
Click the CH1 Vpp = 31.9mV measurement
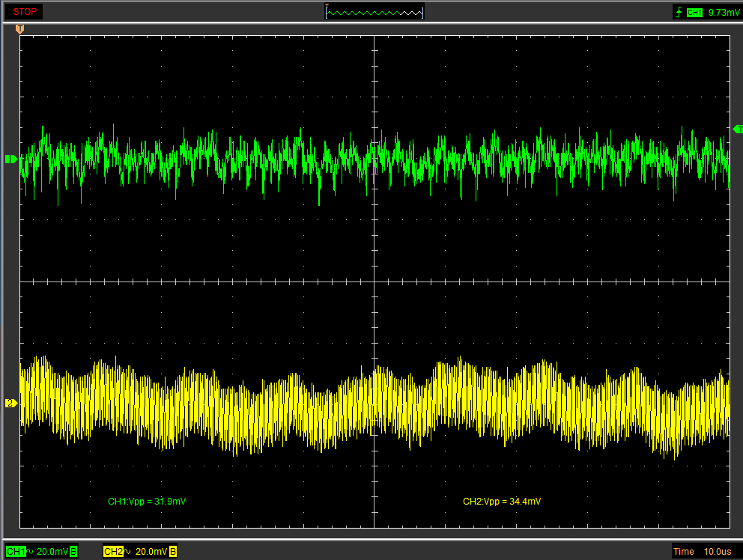[x=147, y=501]
